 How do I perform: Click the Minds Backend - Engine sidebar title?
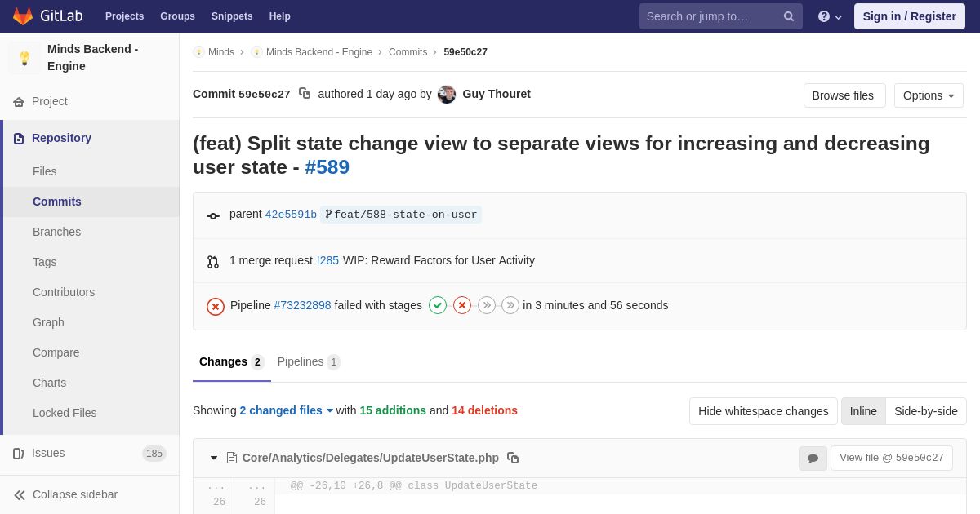[93, 57]
